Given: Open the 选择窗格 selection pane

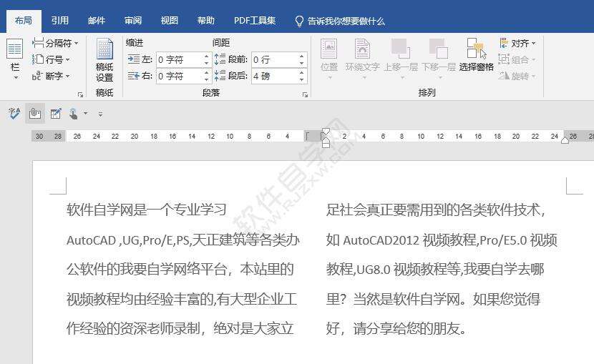Looking at the screenshot, I should (x=476, y=55).
